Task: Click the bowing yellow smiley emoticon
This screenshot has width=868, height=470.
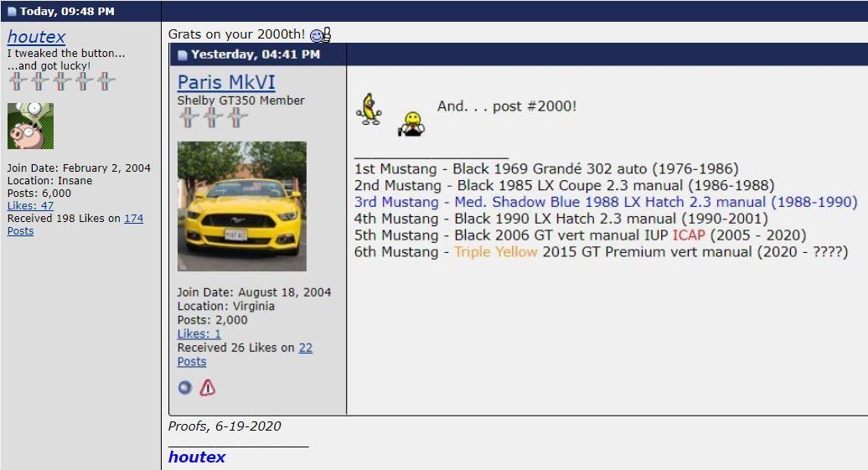Action: coord(411,123)
